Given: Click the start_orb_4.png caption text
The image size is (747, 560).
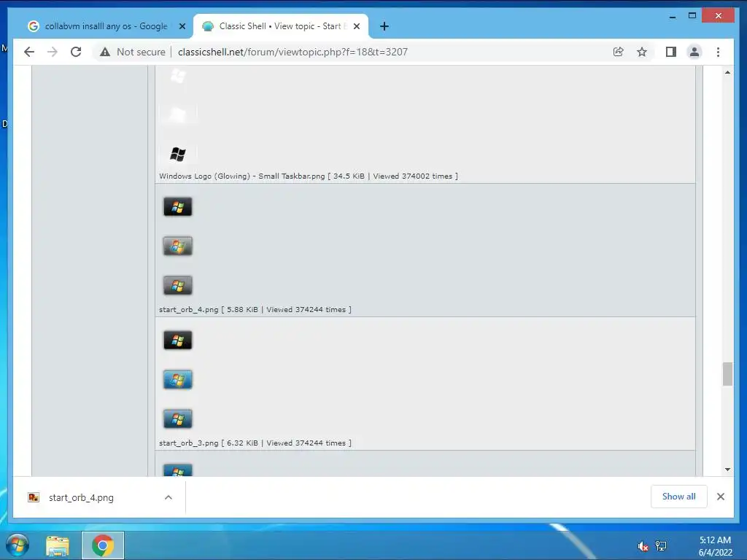Looking at the screenshot, I should [255, 309].
